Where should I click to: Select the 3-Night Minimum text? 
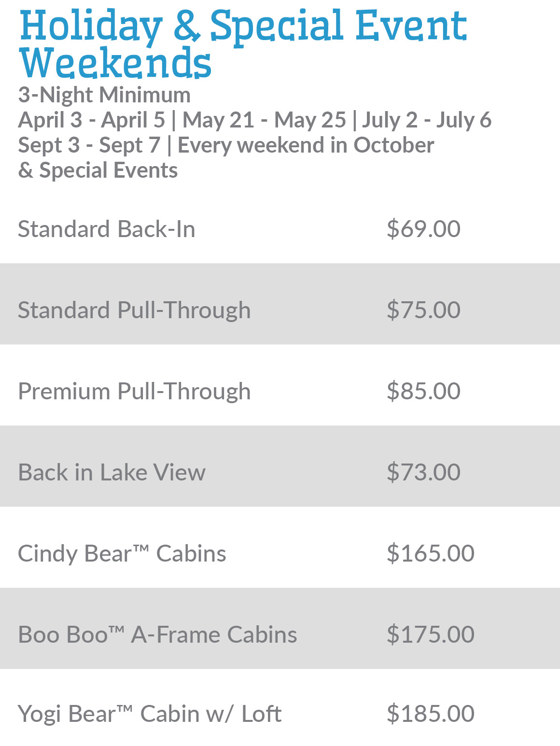tap(104, 95)
